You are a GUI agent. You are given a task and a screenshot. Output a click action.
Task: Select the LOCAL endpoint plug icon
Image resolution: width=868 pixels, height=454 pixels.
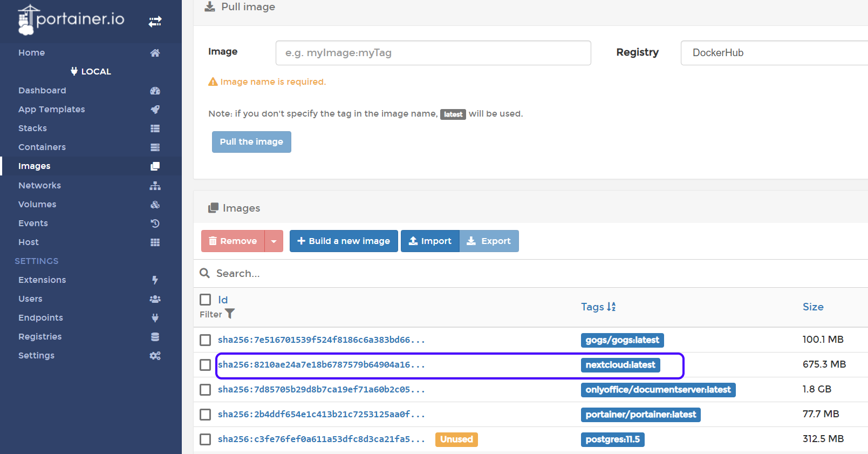pos(74,71)
